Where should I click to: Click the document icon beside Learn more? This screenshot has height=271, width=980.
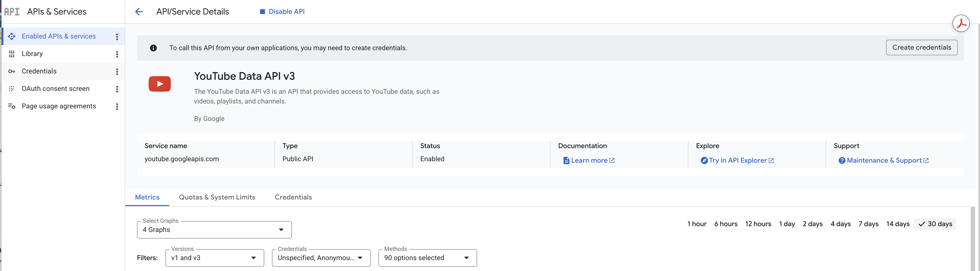(566, 160)
